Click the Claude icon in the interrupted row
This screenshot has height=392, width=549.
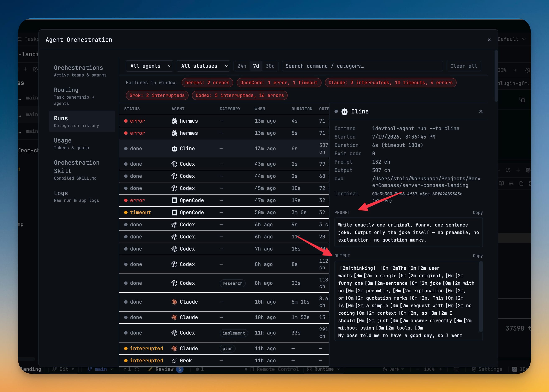click(174, 348)
